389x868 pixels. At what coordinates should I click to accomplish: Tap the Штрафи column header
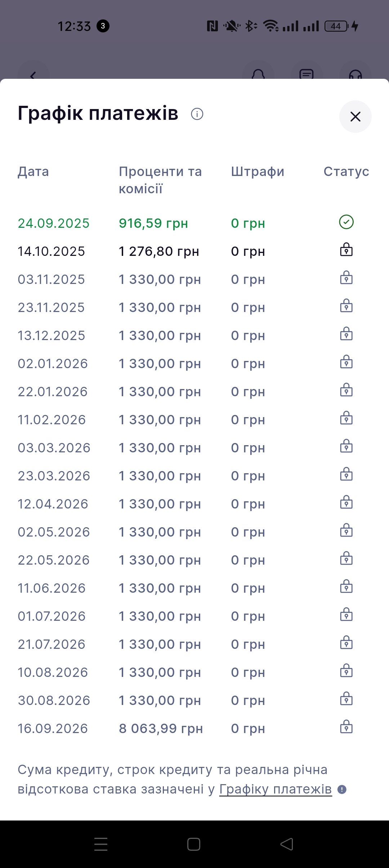258,172
